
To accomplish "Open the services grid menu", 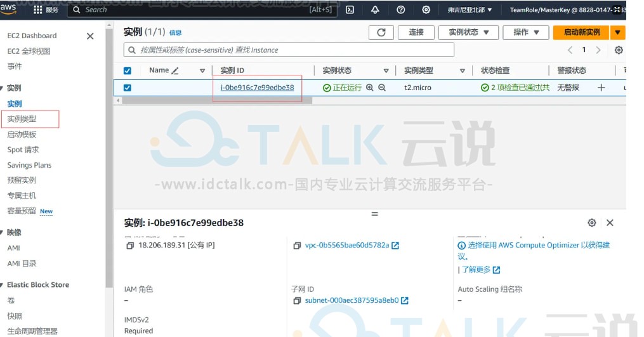I will (x=38, y=10).
